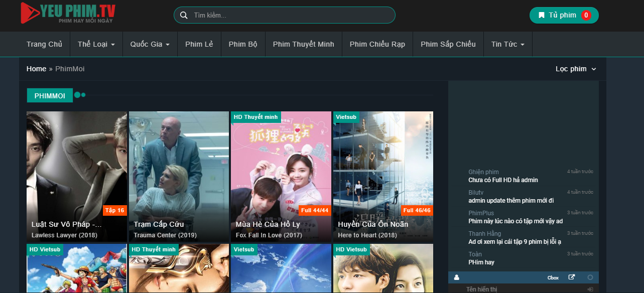
Task: Click chat username Toàn
Action: tap(475, 254)
